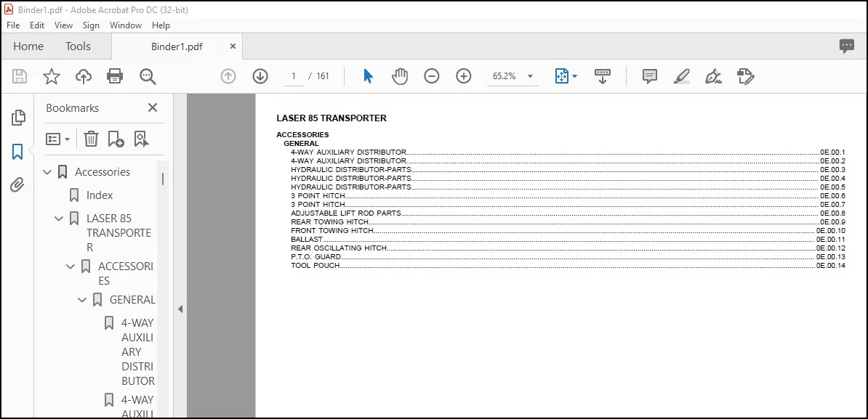This screenshot has height=419, width=868.
Task: Click 'ADJUSTABLE LIFT ROD PARTS' entry
Action: (x=568, y=213)
